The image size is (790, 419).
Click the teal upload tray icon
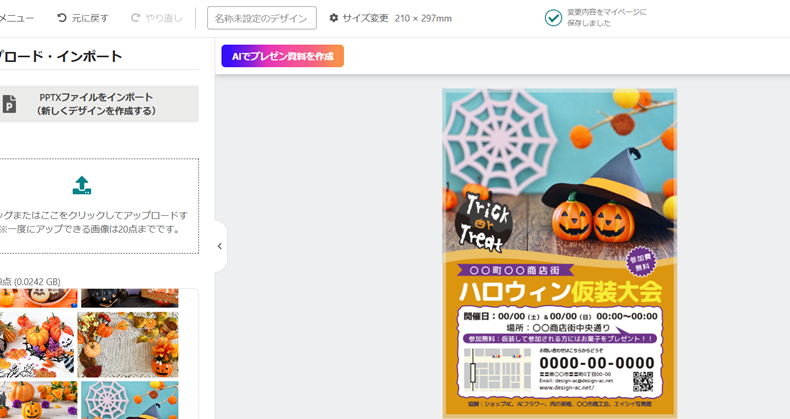(82, 185)
